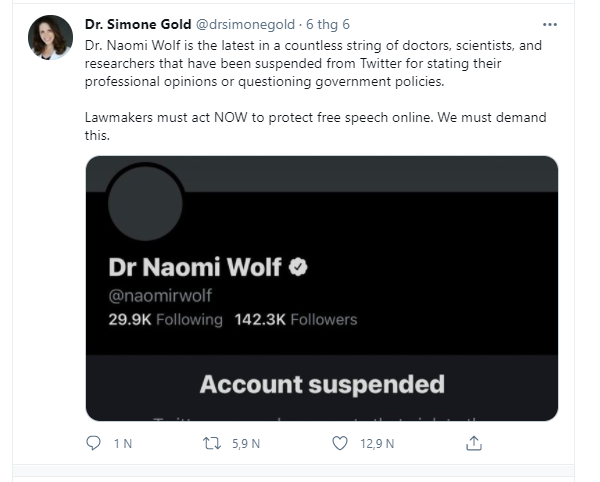Click the blank profile circle in the embedded image
This screenshot has width=600, height=482.
[147, 203]
